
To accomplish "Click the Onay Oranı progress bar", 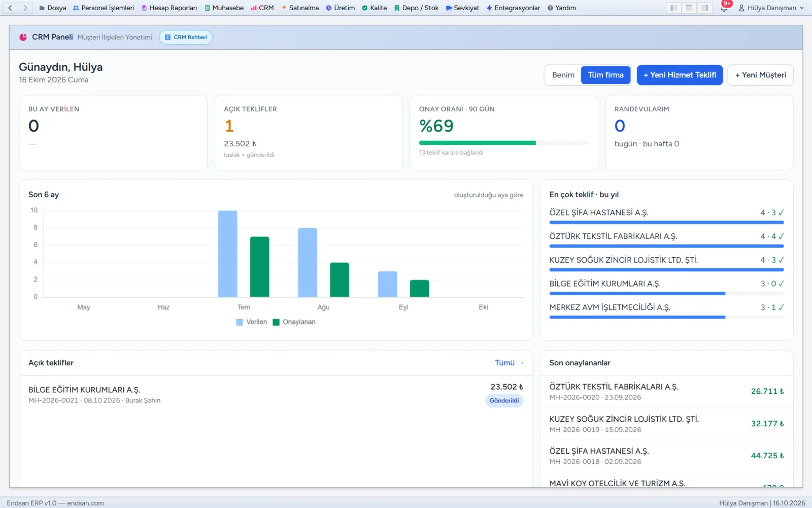I will [x=504, y=143].
